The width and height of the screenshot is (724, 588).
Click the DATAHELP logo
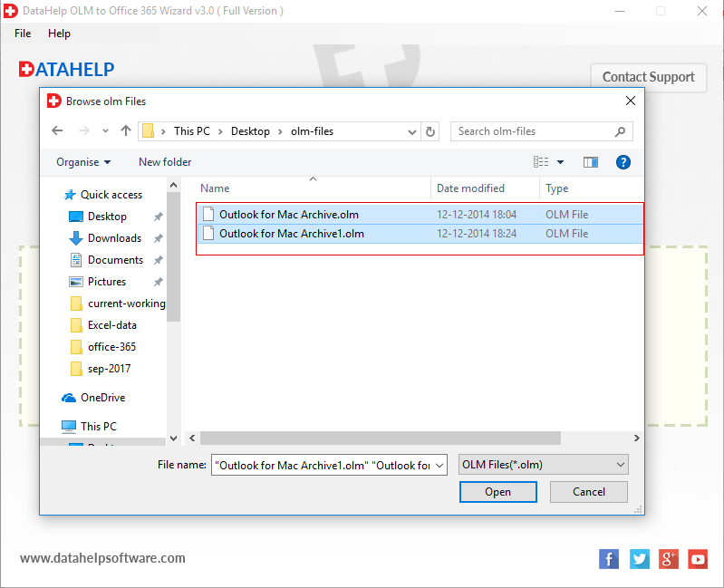click(66, 70)
